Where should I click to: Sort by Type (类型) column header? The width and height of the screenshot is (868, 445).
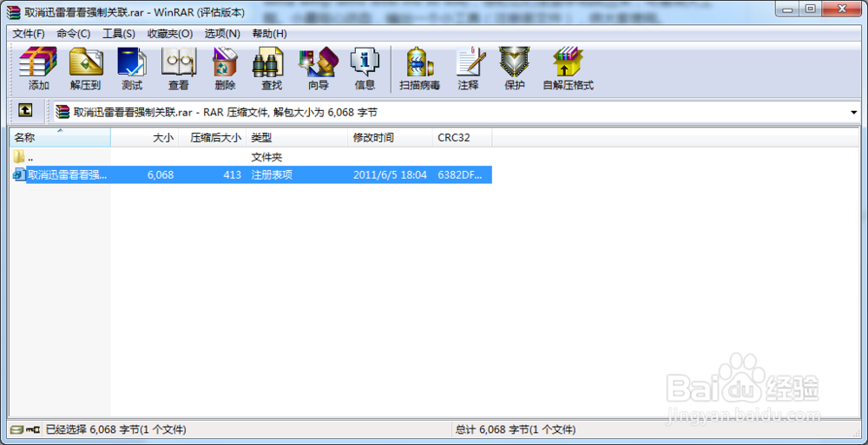(x=297, y=138)
